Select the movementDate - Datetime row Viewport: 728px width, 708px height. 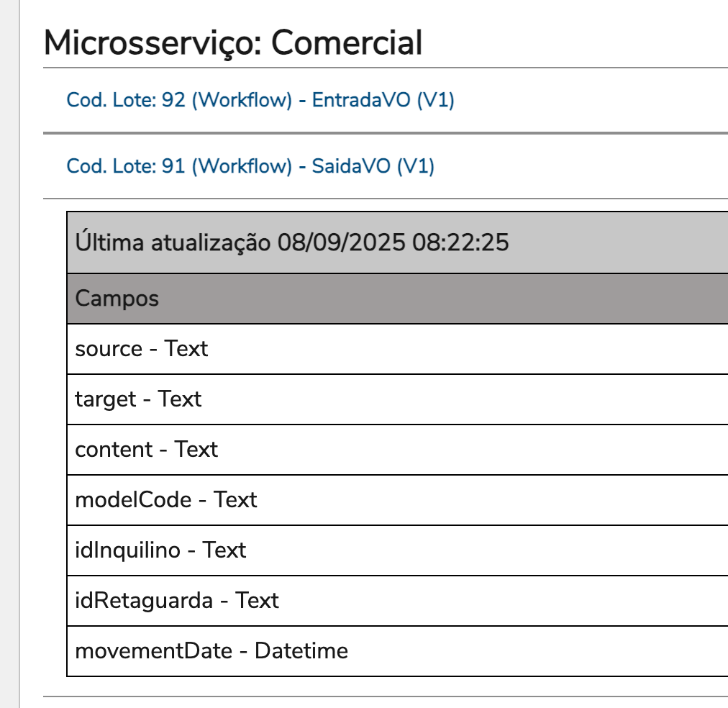pyautogui.click(x=211, y=651)
